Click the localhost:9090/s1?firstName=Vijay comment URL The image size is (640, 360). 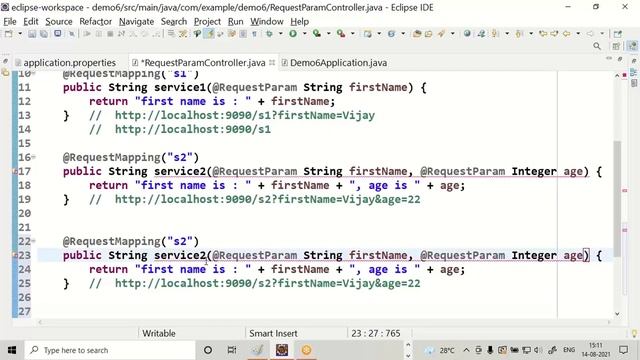(244, 116)
